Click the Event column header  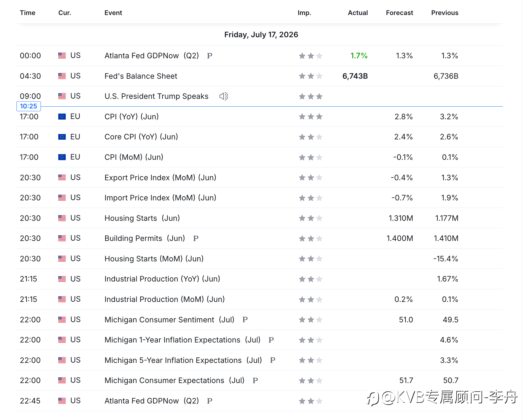point(113,13)
